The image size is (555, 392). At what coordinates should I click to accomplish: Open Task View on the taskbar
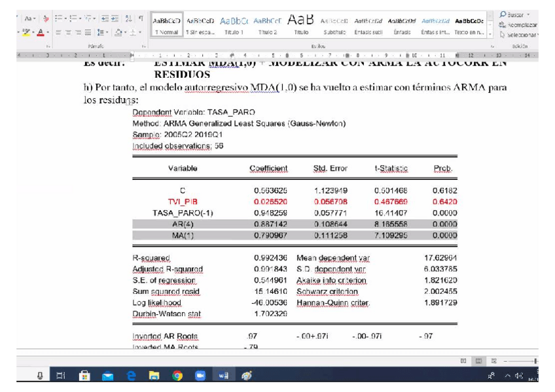tap(61, 376)
